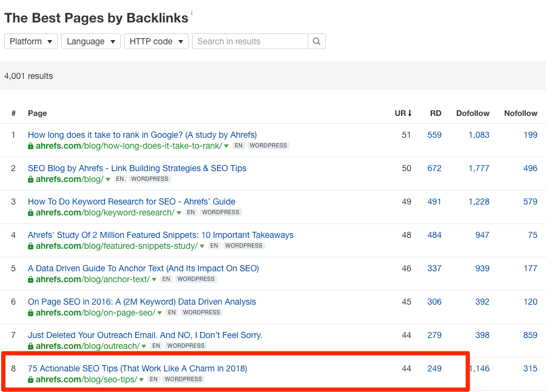Screen dimensions: 546x392
Task: Open the HTTP code filter dropdown
Action: tap(156, 41)
